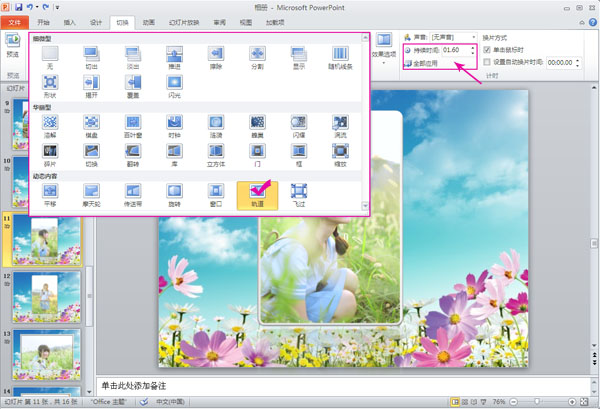Click 全部应用 apply to all
This screenshot has width=600, height=409.
[x=422, y=64]
